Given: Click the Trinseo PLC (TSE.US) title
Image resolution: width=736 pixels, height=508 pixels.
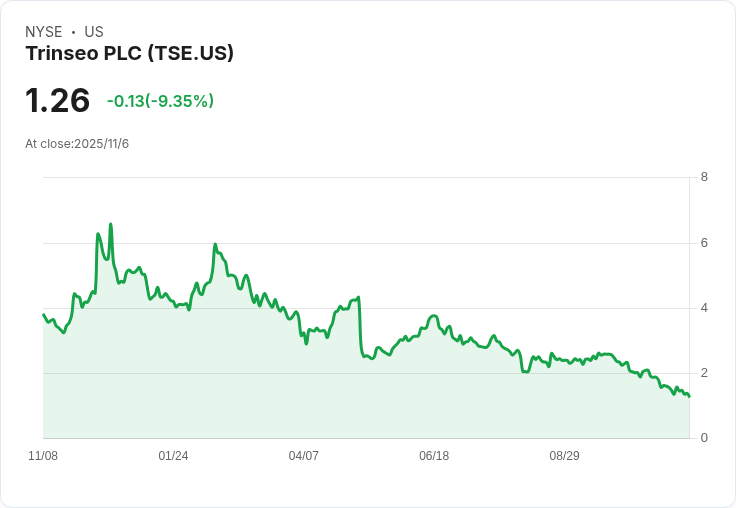Looking at the screenshot, I should point(129,54).
